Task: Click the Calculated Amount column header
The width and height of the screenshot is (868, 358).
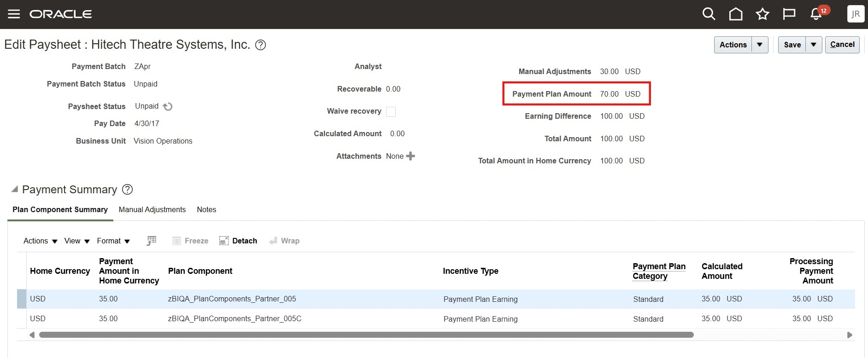Action: coord(722,271)
